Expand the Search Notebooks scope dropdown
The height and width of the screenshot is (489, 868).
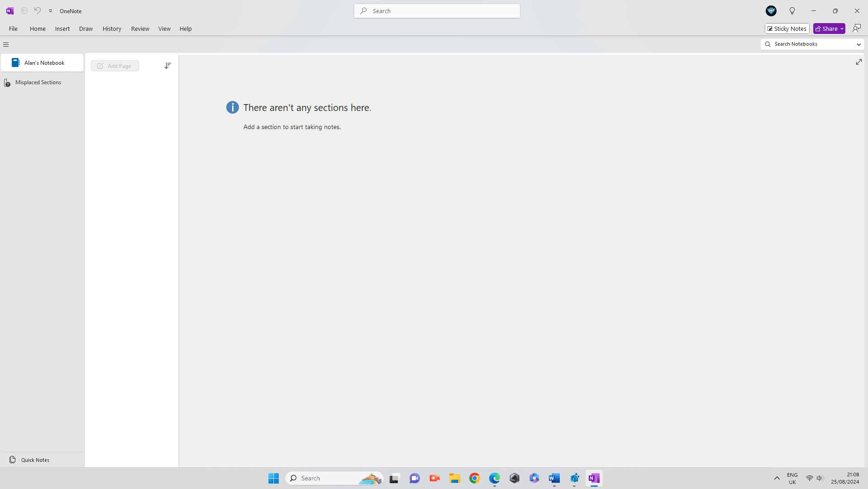(858, 44)
